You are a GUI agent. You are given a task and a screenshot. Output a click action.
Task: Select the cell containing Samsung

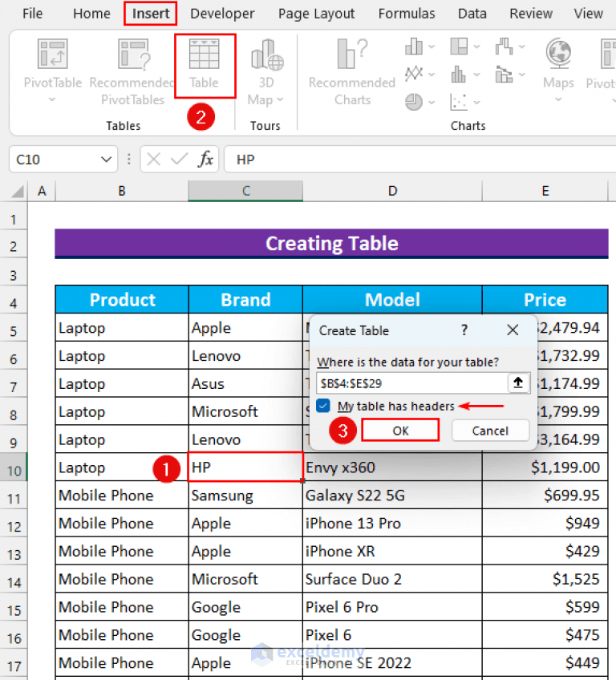(245, 495)
